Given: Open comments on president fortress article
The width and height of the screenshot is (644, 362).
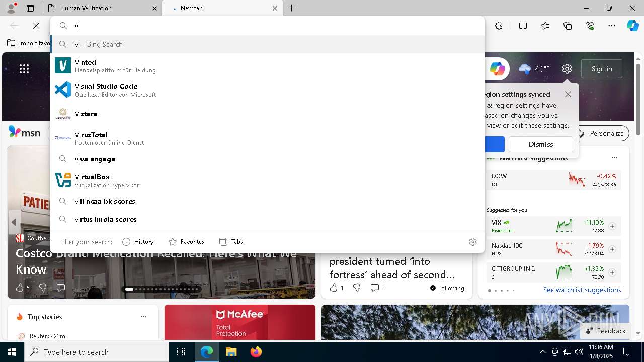Looking at the screenshot, I should coord(377,288).
